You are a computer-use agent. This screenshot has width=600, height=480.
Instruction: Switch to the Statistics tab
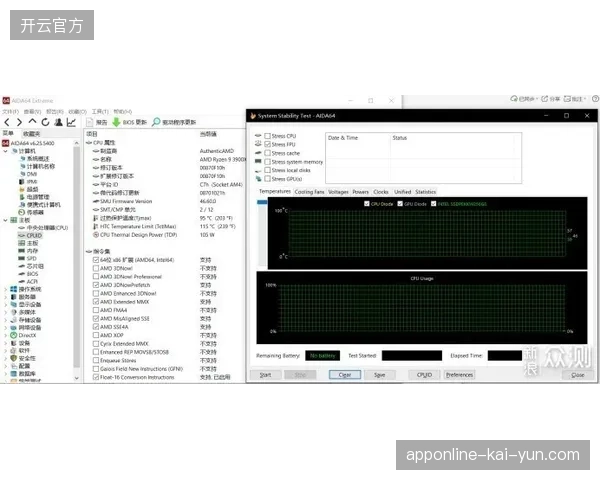click(426, 192)
